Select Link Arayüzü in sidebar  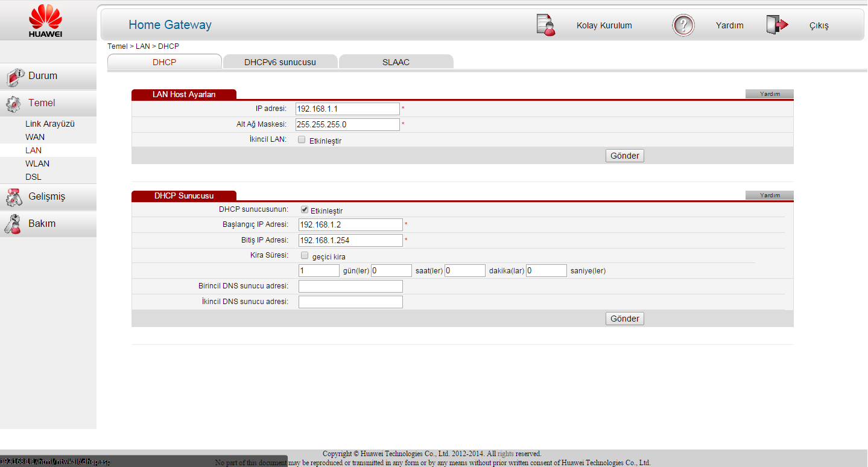(x=50, y=124)
